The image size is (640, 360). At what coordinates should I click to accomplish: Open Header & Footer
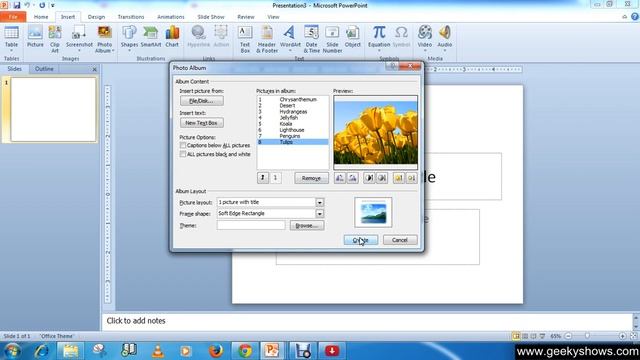pos(267,39)
